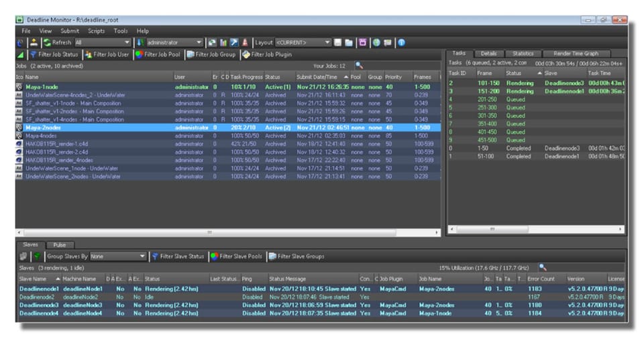The width and height of the screenshot is (644, 337).
Task: Click the HAK0B115R_render-2.c4d Cinema 4D icon
Action: [19, 152]
